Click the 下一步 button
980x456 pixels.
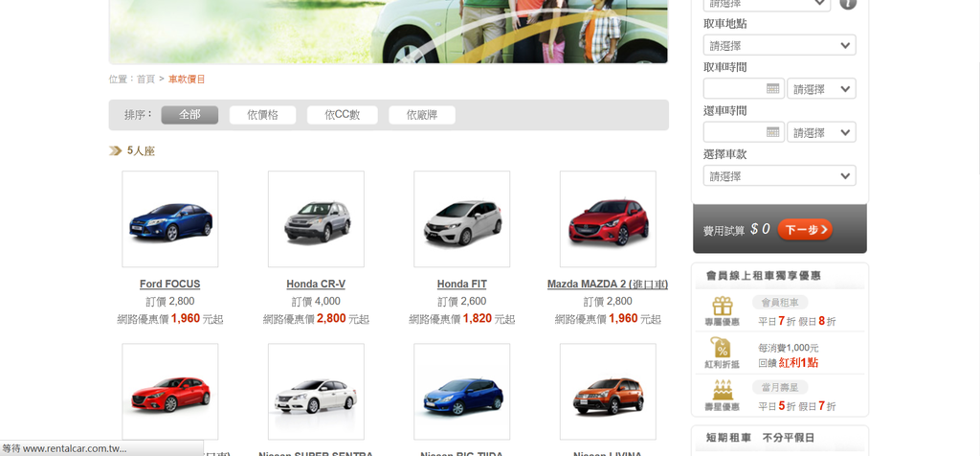point(805,230)
